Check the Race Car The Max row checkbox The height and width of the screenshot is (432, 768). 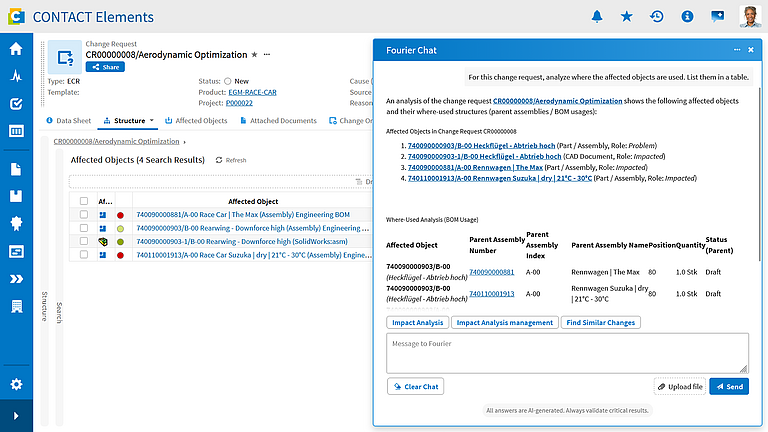click(x=84, y=215)
